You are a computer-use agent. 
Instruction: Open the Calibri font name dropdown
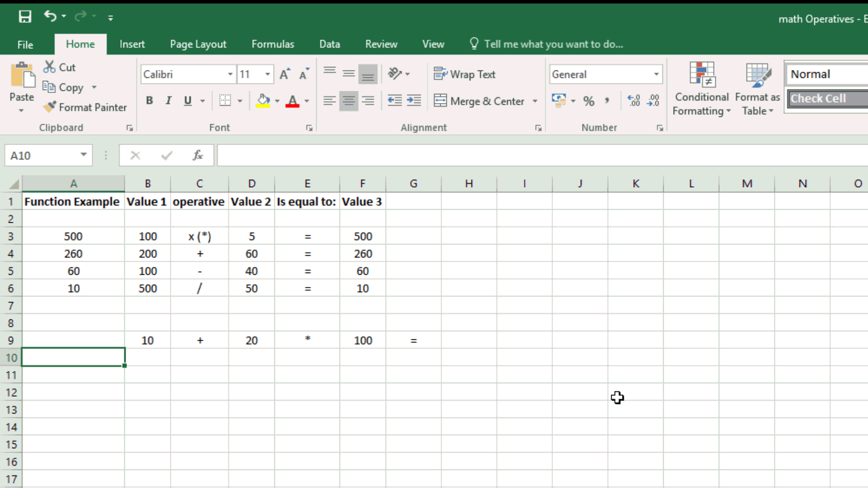230,74
